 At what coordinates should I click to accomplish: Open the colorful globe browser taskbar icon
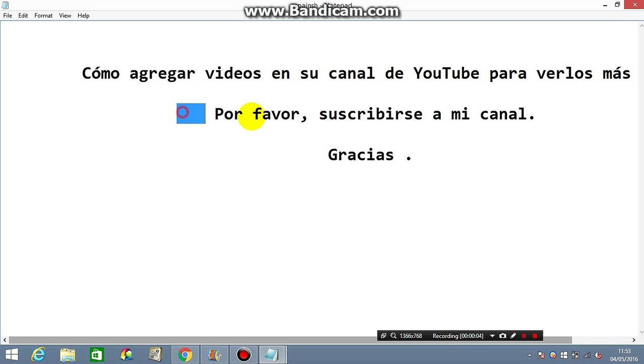point(126,355)
